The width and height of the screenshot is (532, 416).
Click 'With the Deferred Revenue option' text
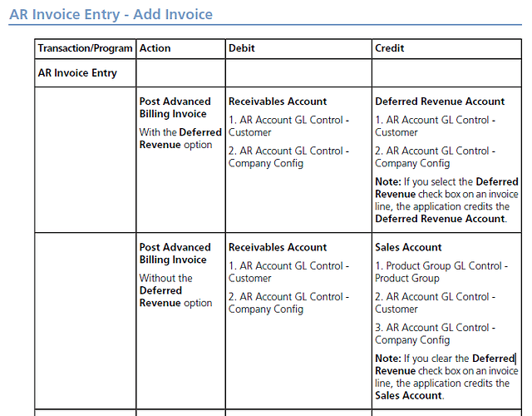tap(180, 138)
